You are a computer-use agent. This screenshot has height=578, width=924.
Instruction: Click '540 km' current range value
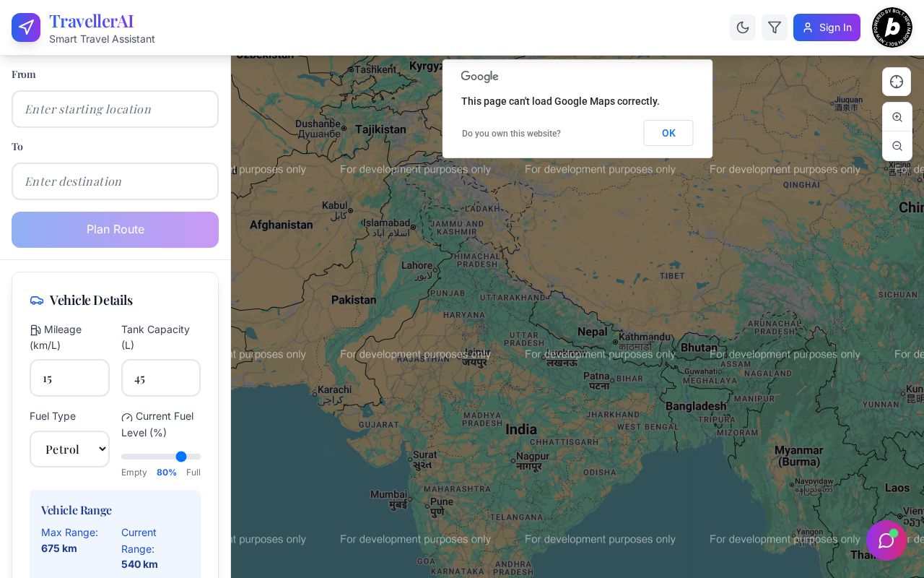click(139, 564)
